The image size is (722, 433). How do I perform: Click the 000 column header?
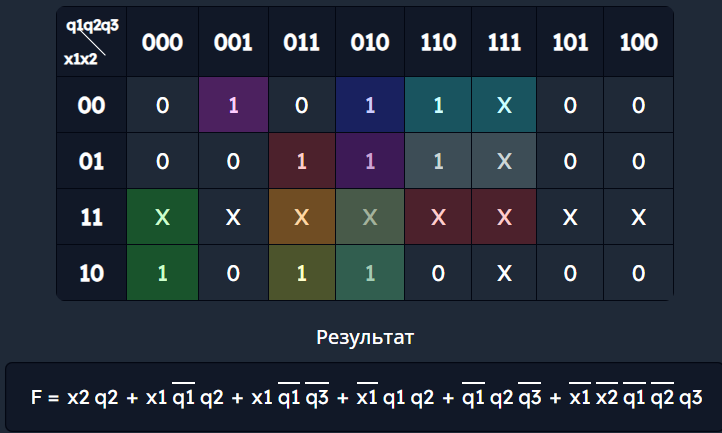pos(163,42)
